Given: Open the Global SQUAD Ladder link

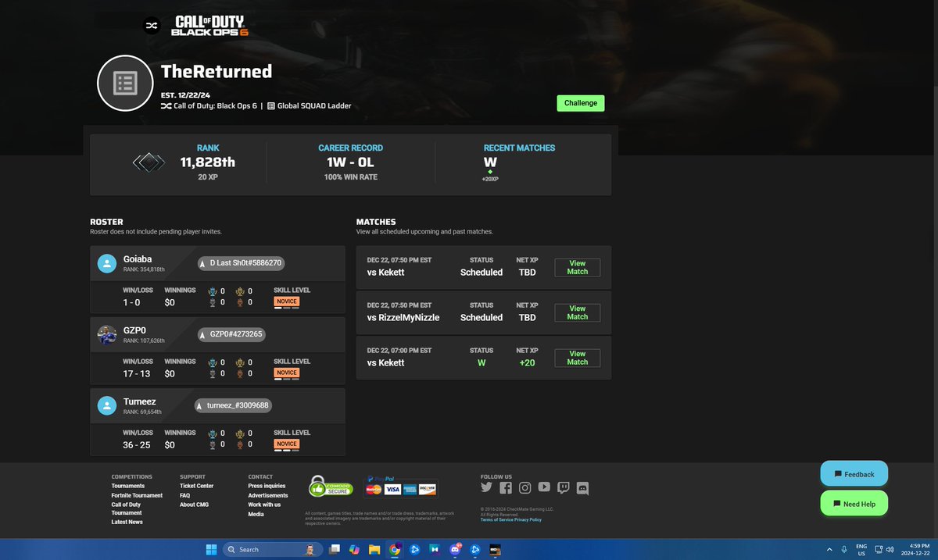Looking at the screenshot, I should [309, 105].
